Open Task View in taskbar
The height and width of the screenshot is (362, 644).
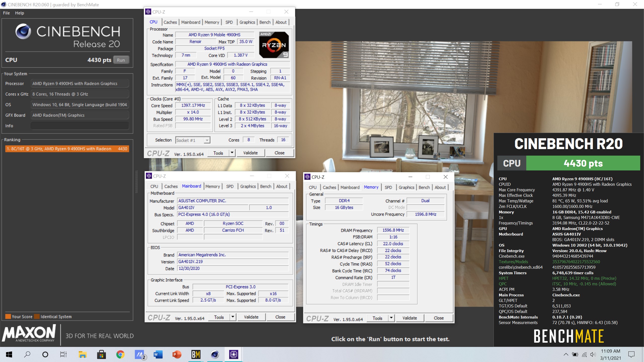pyautogui.click(x=63, y=354)
